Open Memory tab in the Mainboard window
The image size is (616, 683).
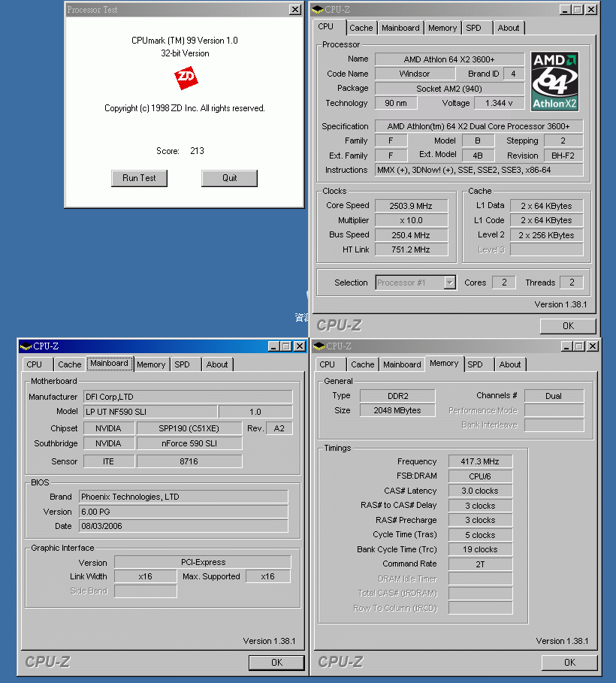point(151,364)
